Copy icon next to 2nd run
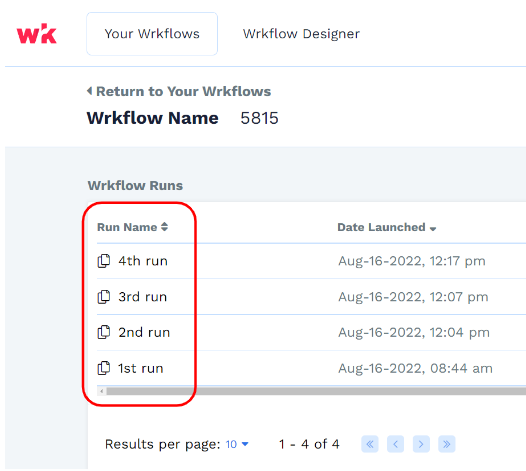 coord(104,332)
